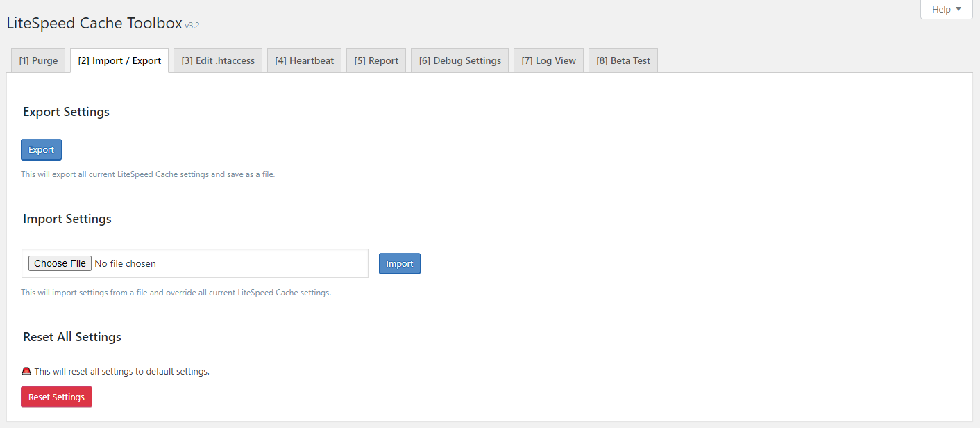Switch to the [1] Purge tab
Image resolution: width=980 pixels, height=428 pixels.
(x=38, y=60)
